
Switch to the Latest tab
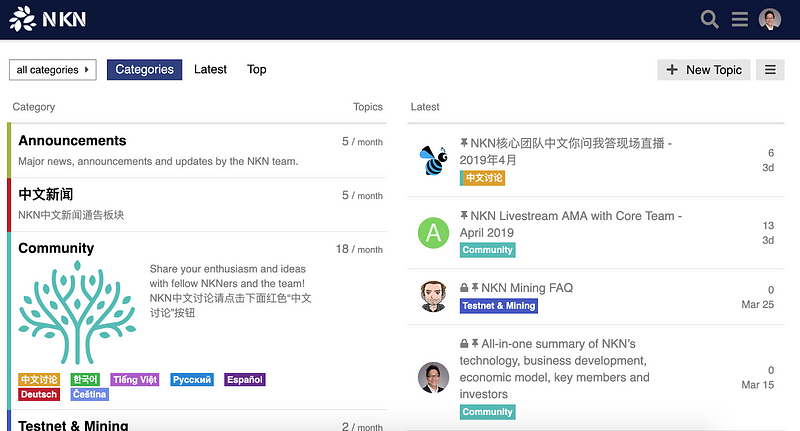pos(210,69)
